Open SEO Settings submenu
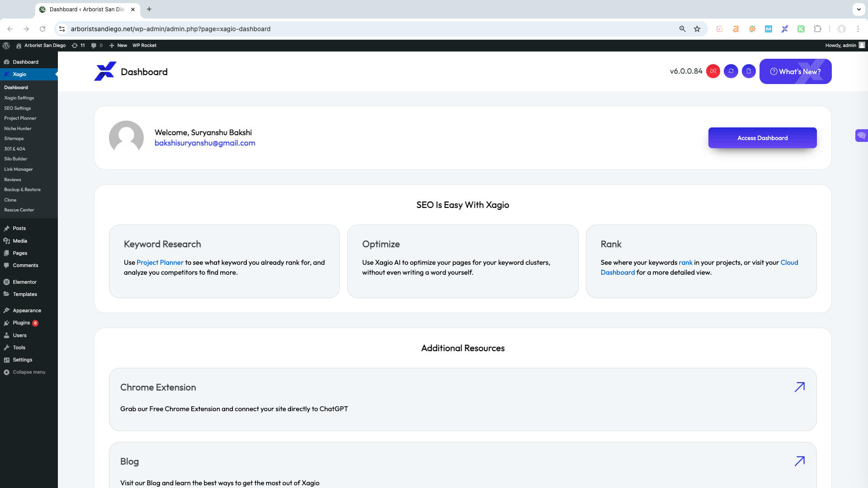This screenshot has width=868, height=488. [18, 108]
